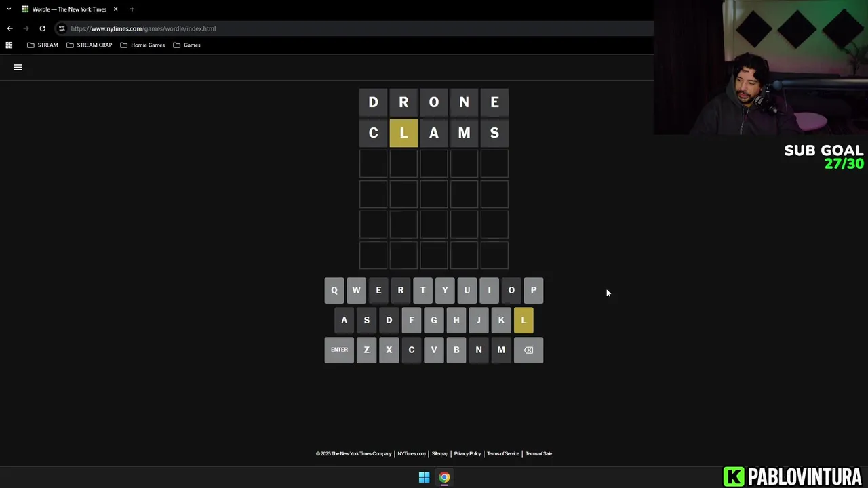868x488 pixels.
Task: Tap the H key on Wordle keyboard
Action: (x=456, y=320)
